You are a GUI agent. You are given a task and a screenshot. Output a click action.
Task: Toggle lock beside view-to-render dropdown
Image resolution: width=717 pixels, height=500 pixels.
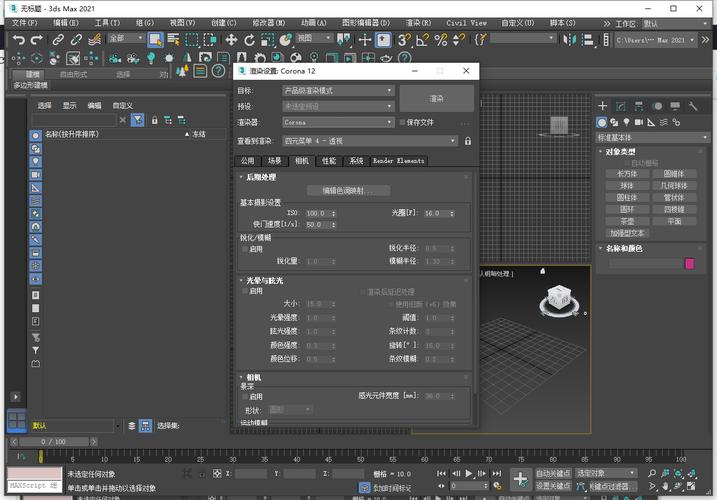(467, 141)
